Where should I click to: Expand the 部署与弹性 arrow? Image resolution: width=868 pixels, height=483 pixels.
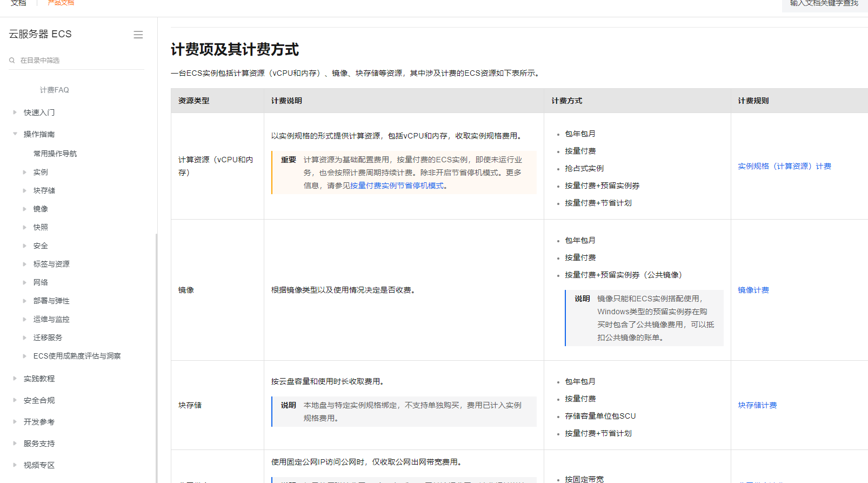pyautogui.click(x=24, y=301)
